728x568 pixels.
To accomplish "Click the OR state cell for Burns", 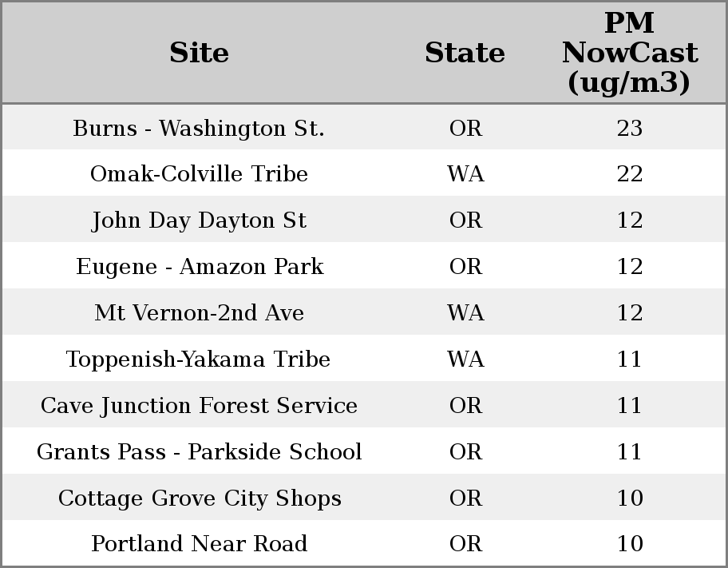I will [x=465, y=129].
